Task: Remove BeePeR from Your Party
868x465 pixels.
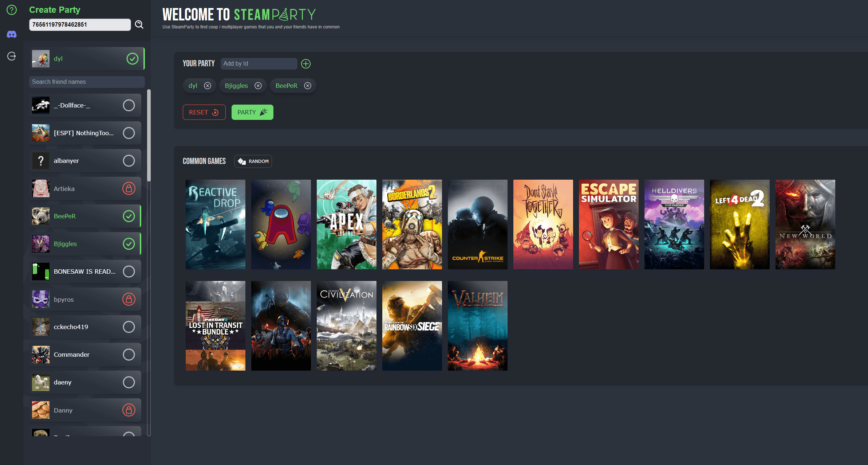Action: coord(308,86)
